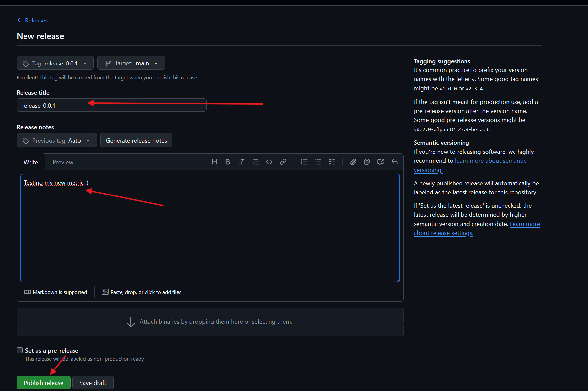
Task: Switch to the Preview tab
Action: coord(63,162)
